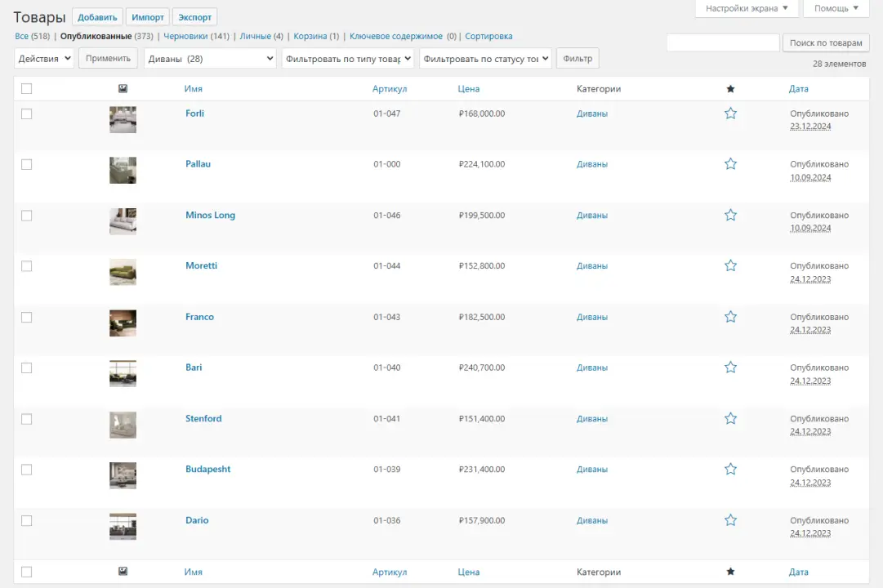Focus the product search input field
Screen dimensions: 883x588
[723, 42]
